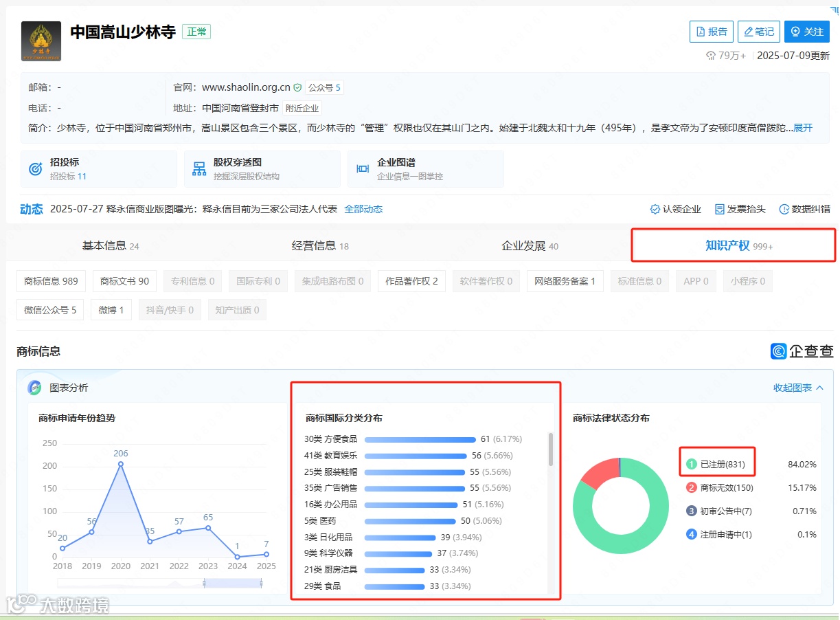The height and width of the screenshot is (620, 840).
Task: Click the classification list scrollbar
Action: [x=550, y=450]
